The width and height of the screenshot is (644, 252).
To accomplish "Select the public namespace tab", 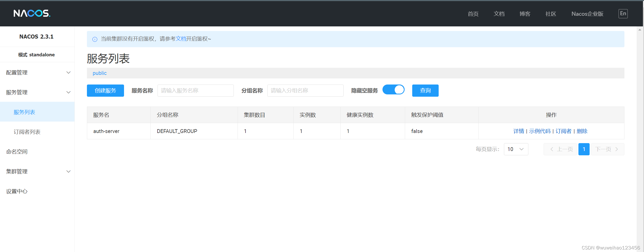I will (100, 73).
